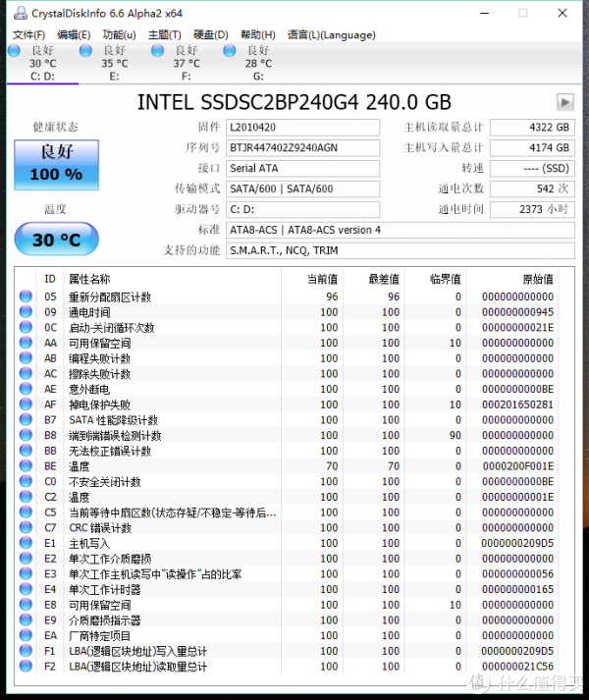This screenshot has width=589, height=700.
Task: Click status icon for attribute C0
Action: pyautogui.click(x=26, y=481)
